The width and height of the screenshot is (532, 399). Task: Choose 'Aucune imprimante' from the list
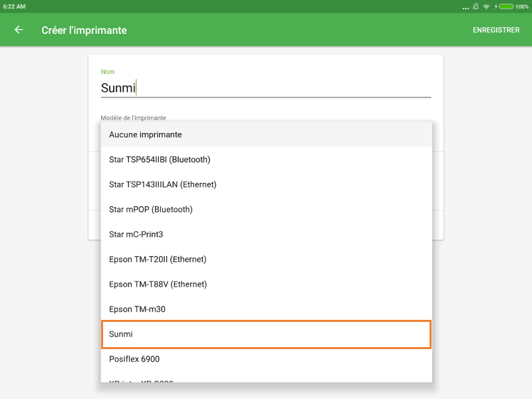[x=266, y=134]
